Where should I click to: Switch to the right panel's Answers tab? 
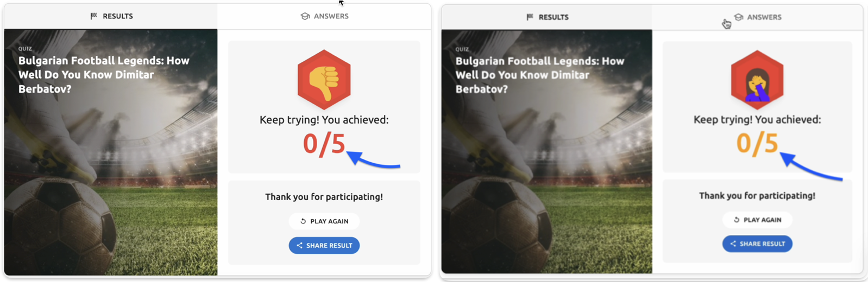(x=758, y=17)
